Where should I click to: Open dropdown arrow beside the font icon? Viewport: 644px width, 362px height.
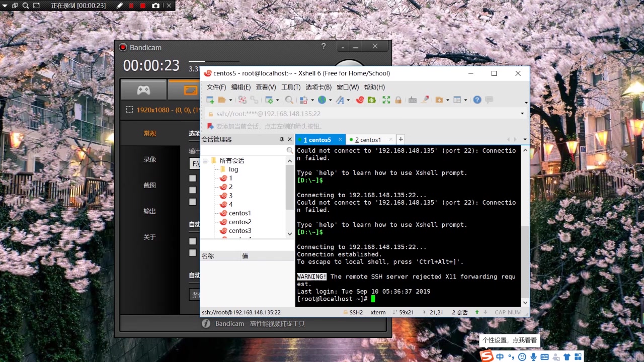pos(348,100)
